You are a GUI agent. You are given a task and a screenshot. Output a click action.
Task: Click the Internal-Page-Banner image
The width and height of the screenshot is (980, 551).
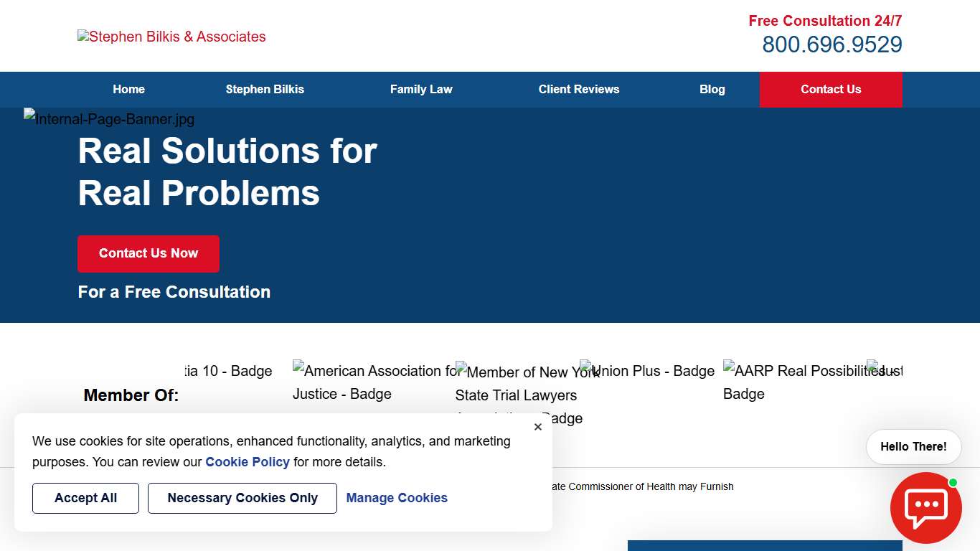[109, 118]
